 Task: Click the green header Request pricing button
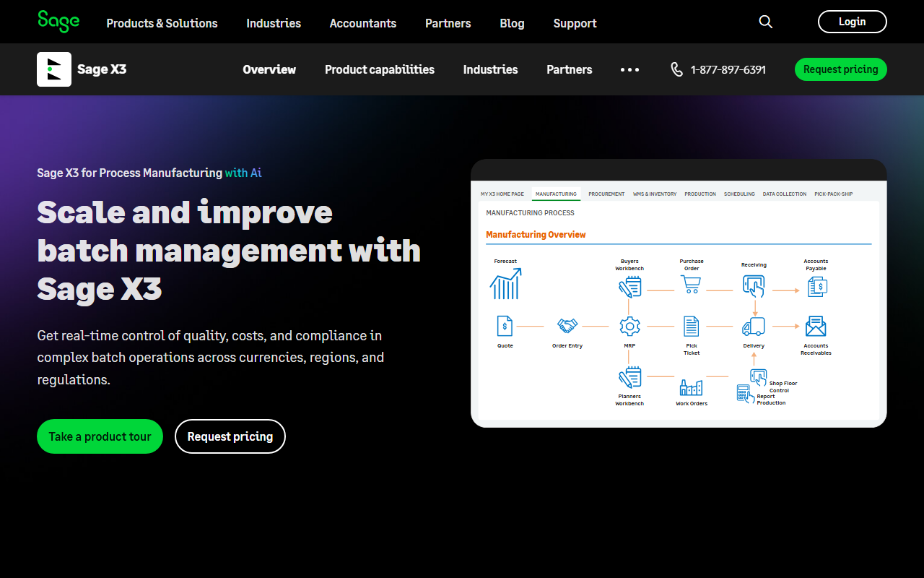[841, 69]
